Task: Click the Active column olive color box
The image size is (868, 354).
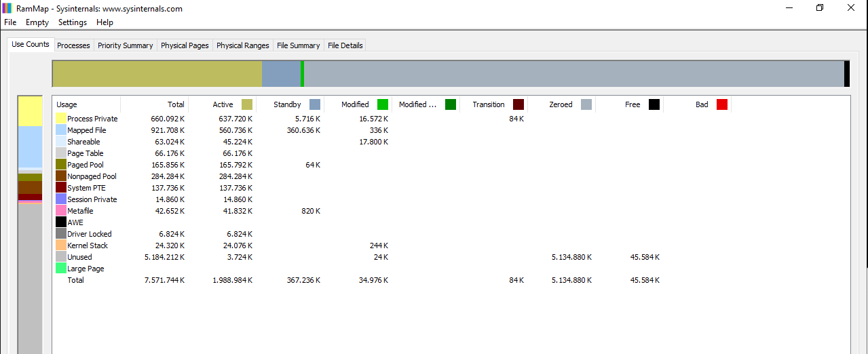Action: 247,104
